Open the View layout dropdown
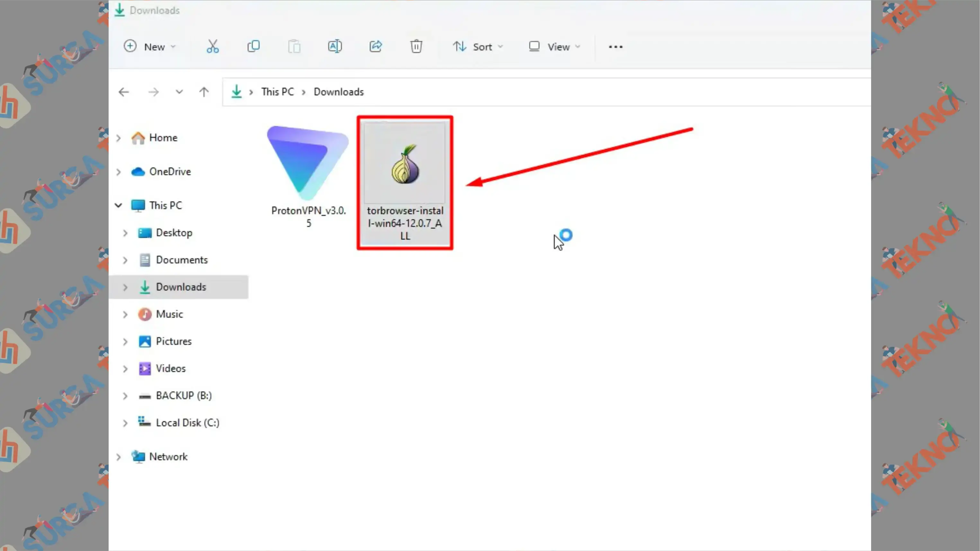 [555, 46]
